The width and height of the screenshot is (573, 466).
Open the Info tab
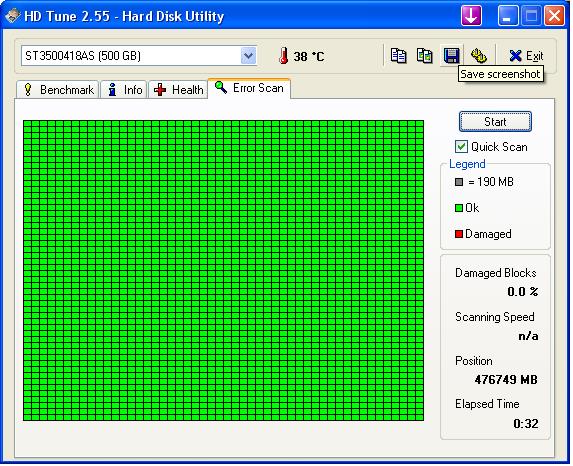(124, 90)
